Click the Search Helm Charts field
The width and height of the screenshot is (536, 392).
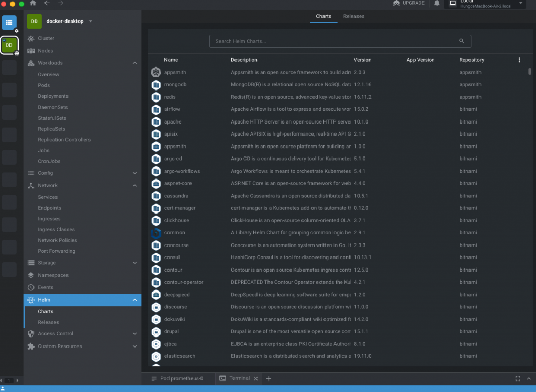click(x=340, y=41)
